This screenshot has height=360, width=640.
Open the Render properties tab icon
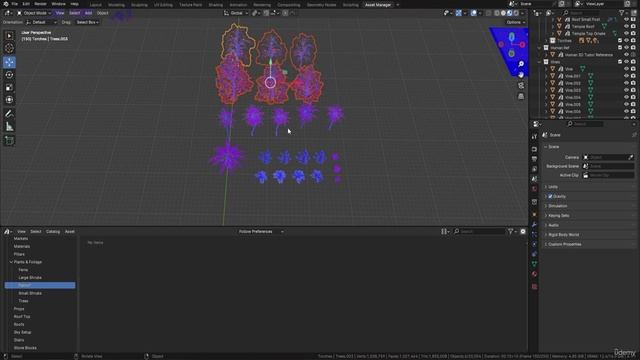coord(534,149)
